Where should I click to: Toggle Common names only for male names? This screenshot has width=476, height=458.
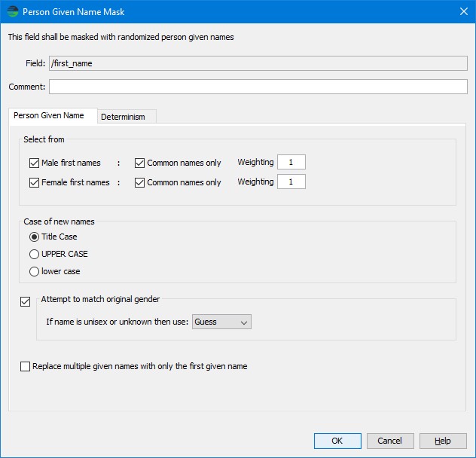(x=139, y=163)
